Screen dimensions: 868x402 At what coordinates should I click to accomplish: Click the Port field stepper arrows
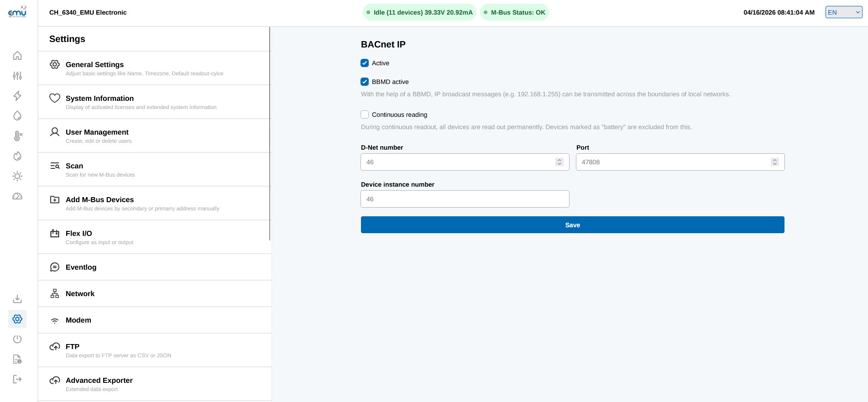point(774,162)
